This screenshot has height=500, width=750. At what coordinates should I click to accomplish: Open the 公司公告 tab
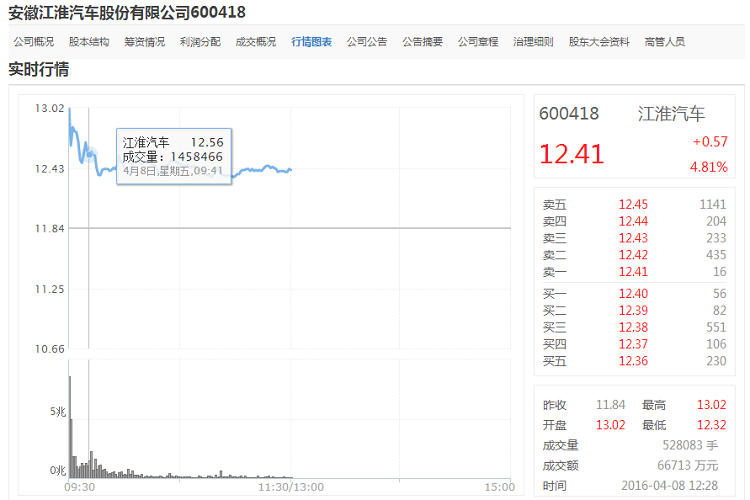click(x=367, y=42)
